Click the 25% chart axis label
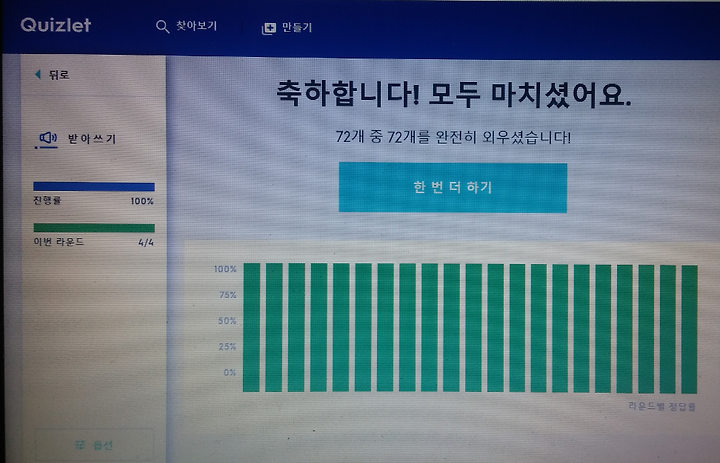720x463 pixels. (227, 346)
